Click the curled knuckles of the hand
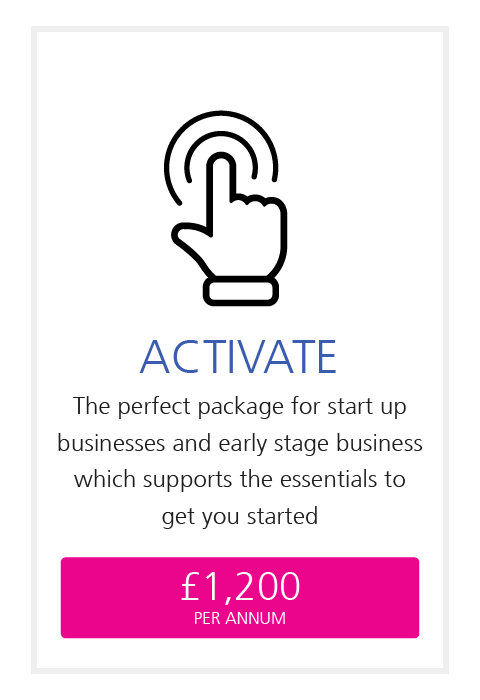Viewport: 480px width, 700px height. coord(259,204)
